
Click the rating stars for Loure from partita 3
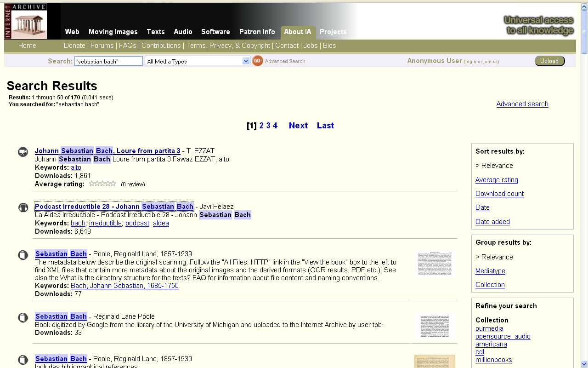click(102, 184)
